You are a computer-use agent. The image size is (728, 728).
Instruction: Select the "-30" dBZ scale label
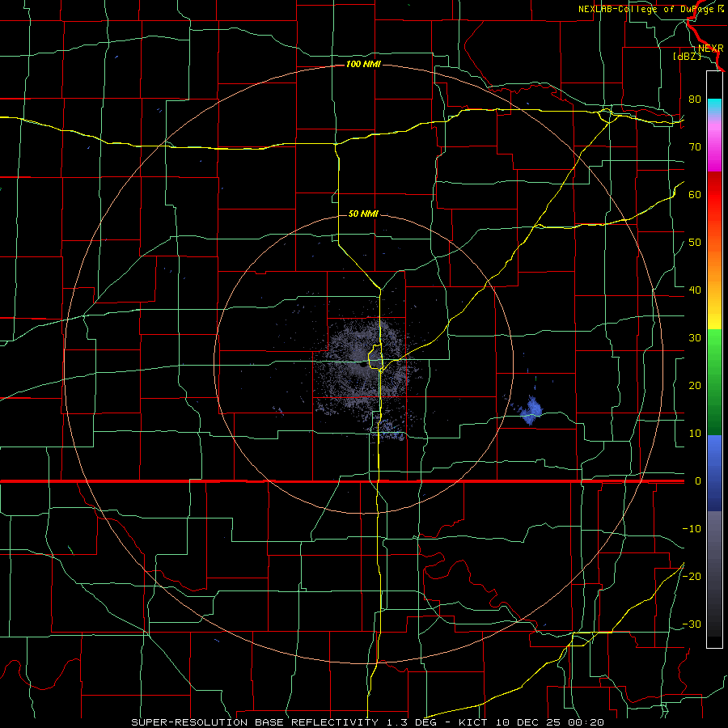[692, 624]
